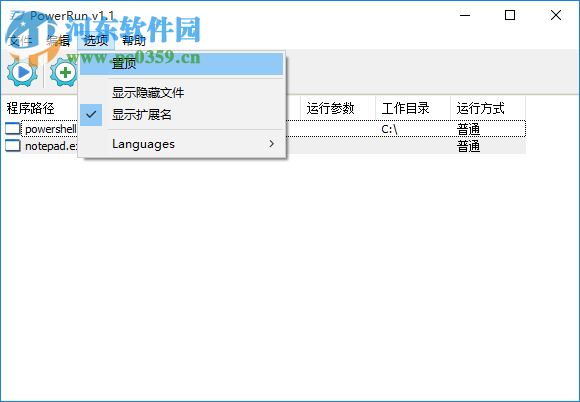Click the run program gear icon with play arrow

point(22,72)
